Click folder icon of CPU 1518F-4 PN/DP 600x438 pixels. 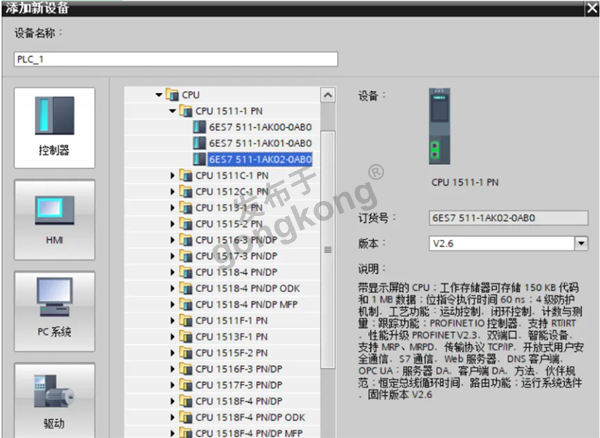tap(186, 401)
